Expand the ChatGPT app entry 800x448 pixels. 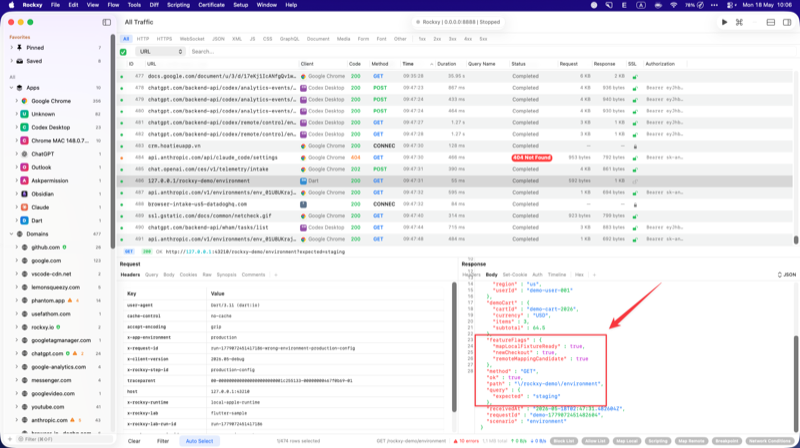(16, 154)
